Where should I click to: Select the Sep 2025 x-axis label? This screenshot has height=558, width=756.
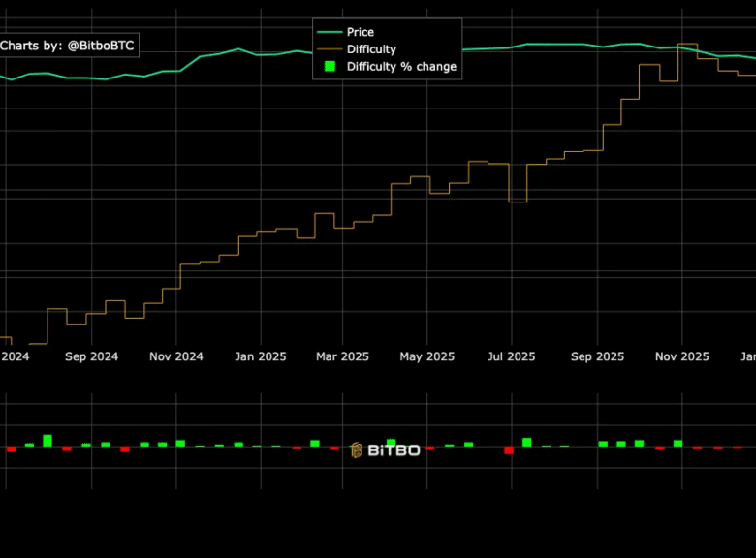597,356
